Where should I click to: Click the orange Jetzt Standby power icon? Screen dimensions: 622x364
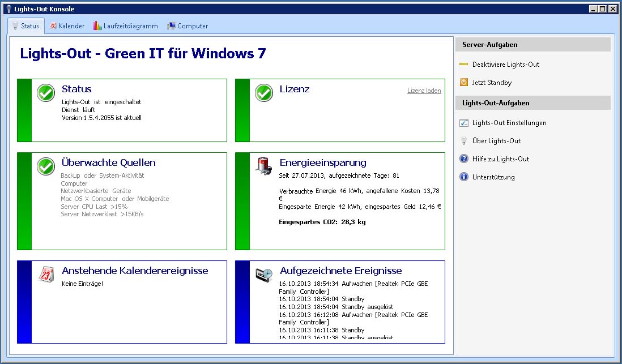pos(464,83)
